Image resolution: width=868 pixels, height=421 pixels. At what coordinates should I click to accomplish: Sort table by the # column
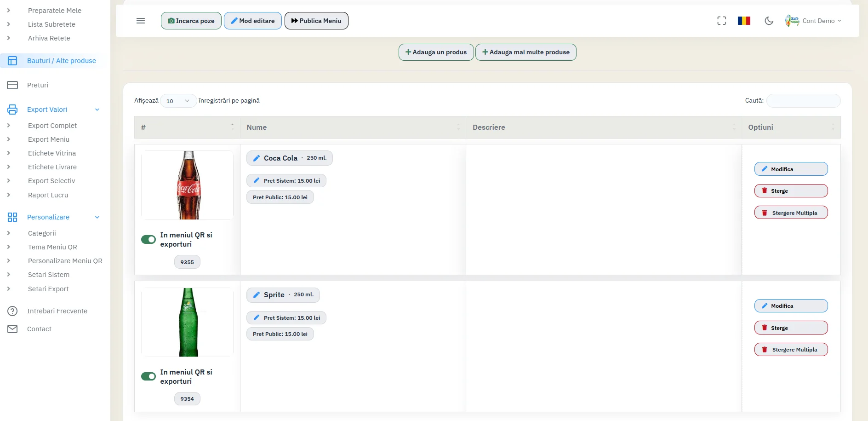pos(187,127)
